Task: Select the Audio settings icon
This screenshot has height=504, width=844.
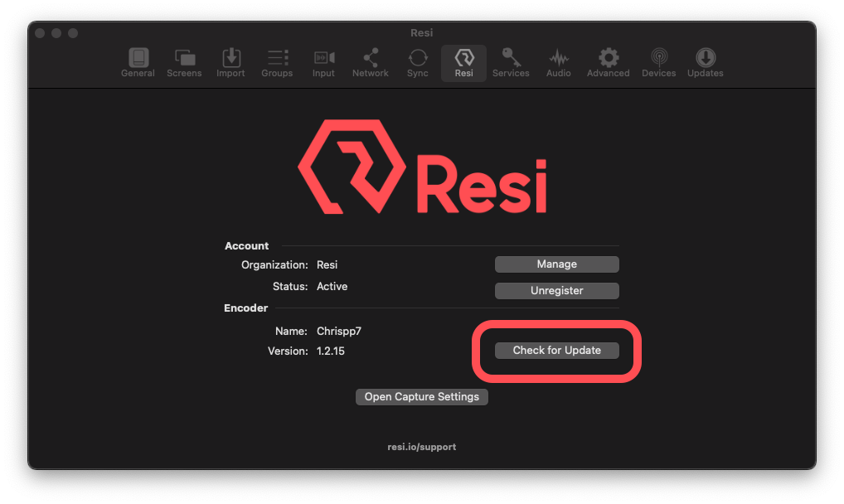Action: point(558,62)
